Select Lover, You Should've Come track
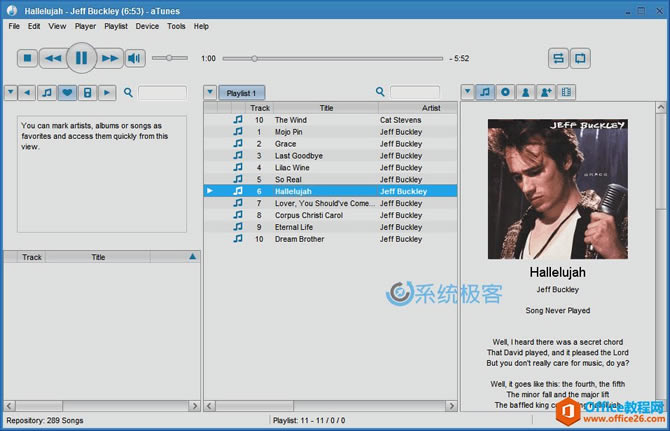This screenshot has width=670, height=431. [330, 203]
